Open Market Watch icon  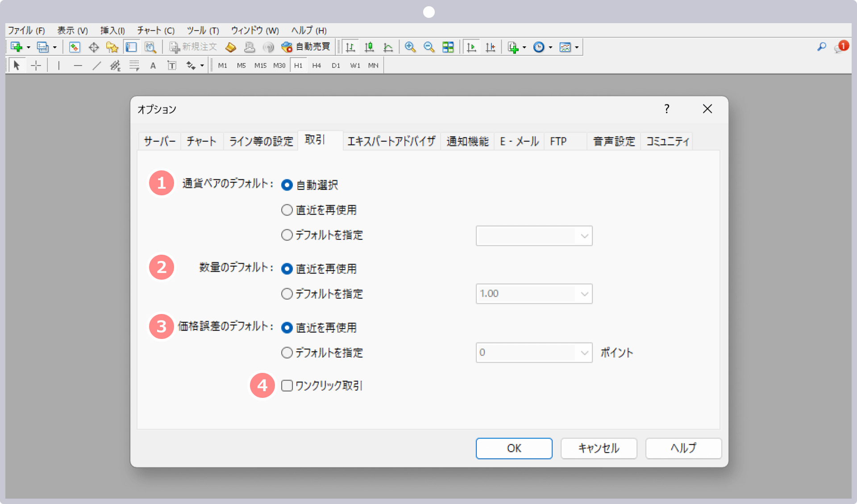coord(75,47)
